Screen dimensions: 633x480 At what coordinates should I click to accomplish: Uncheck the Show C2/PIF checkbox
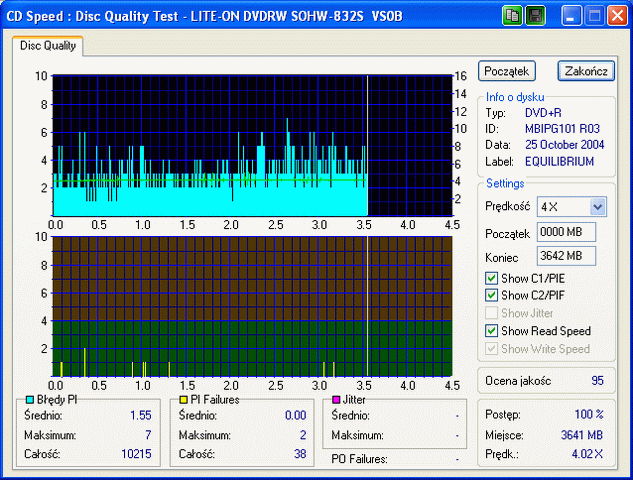click(491, 295)
